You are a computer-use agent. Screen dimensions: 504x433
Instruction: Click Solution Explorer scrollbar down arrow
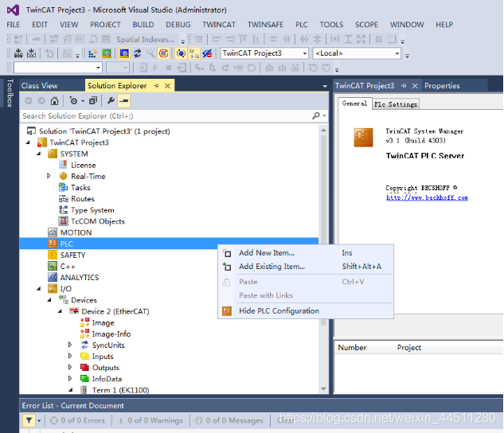tap(323, 388)
